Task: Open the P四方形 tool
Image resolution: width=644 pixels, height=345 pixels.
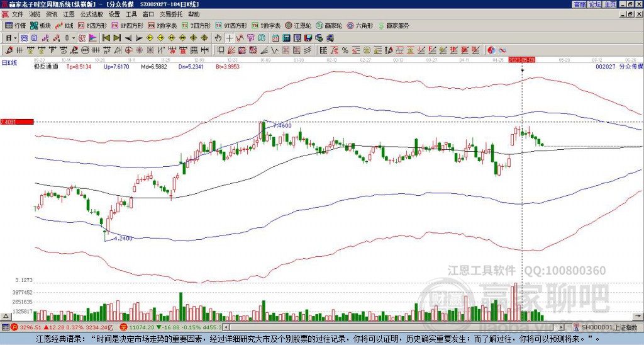Action: click(x=92, y=25)
